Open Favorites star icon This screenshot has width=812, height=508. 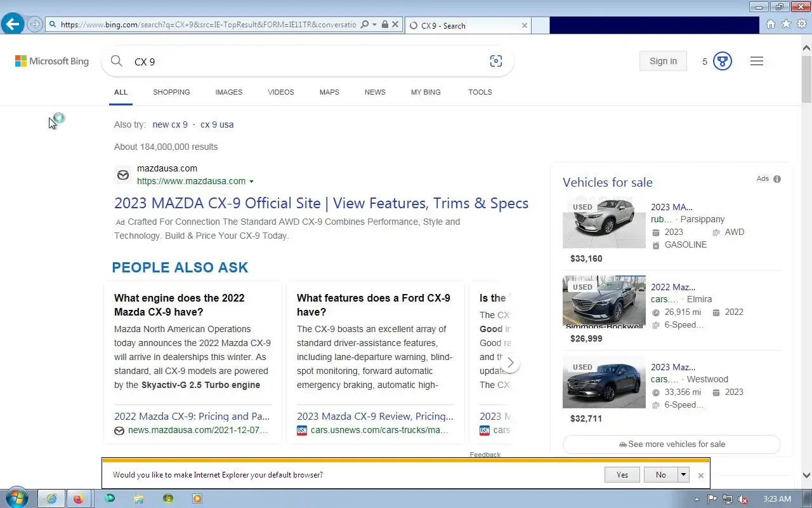coord(786,24)
